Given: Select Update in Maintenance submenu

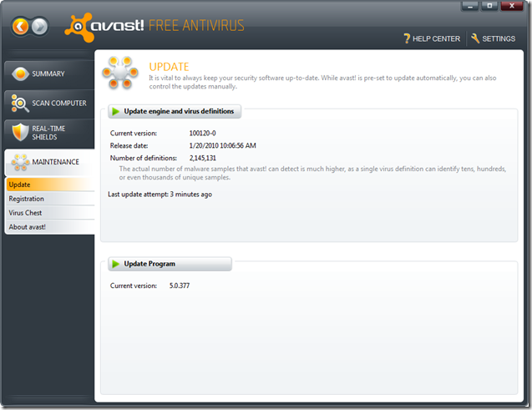Looking at the screenshot, I should coord(50,185).
